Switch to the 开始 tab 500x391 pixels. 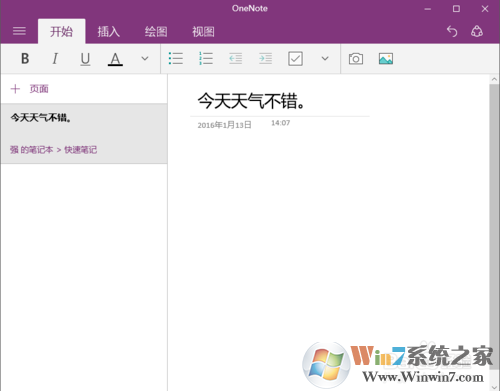pyautogui.click(x=61, y=32)
